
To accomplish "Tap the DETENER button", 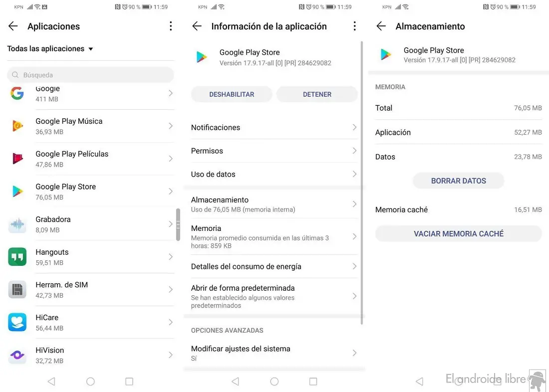I will tap(317, 94).
